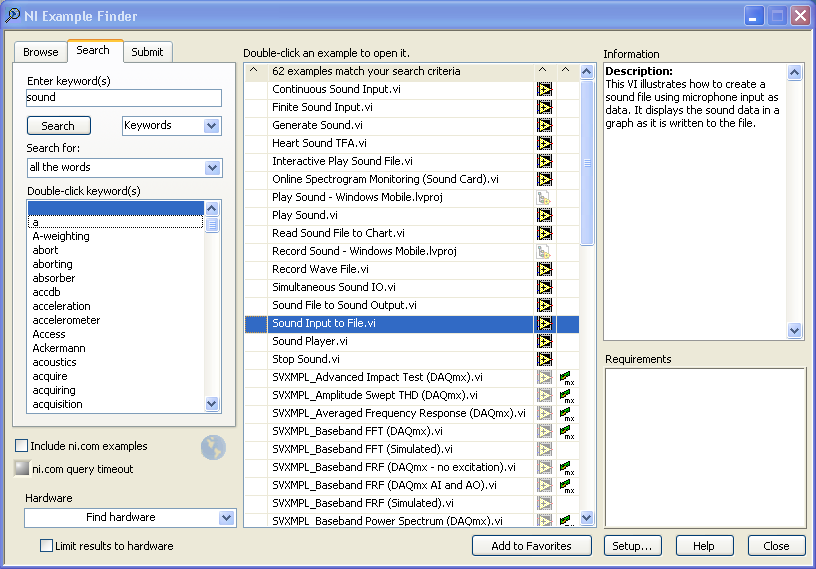Screen dimensions: 816x569
Task: Open the Submit tab
Action: (147, 52)
